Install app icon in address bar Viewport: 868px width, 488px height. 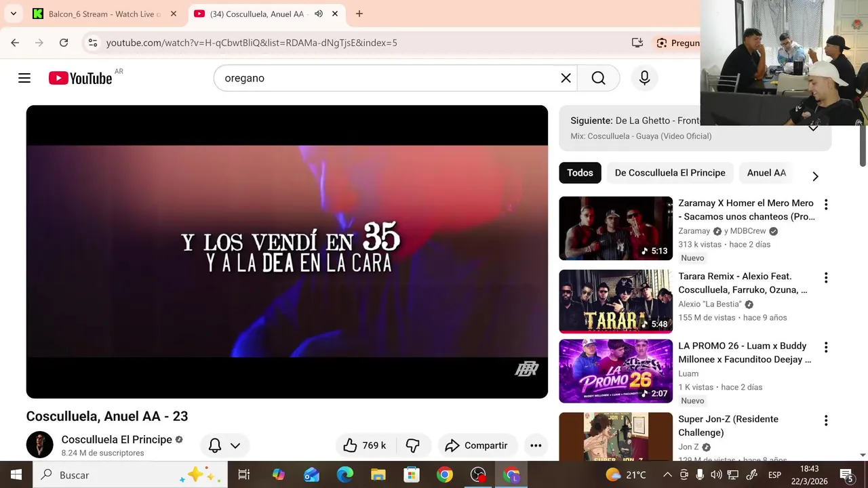pos(637,43)
